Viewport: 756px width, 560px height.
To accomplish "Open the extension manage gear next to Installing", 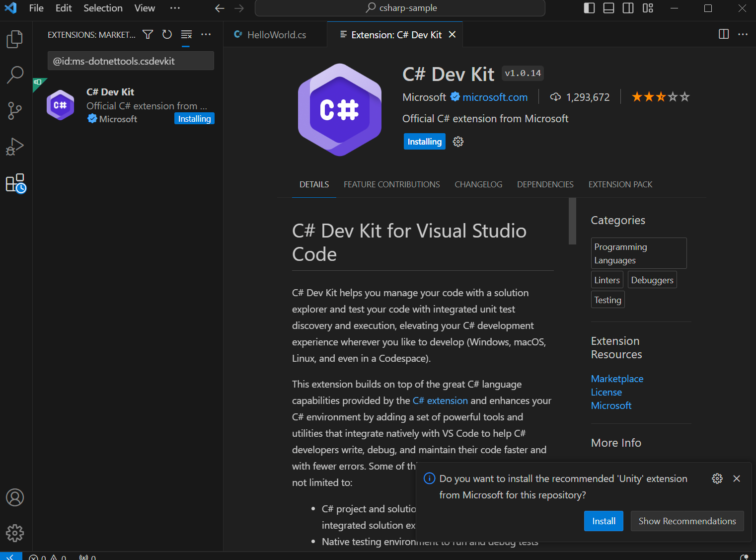I will tap(458, 142).
